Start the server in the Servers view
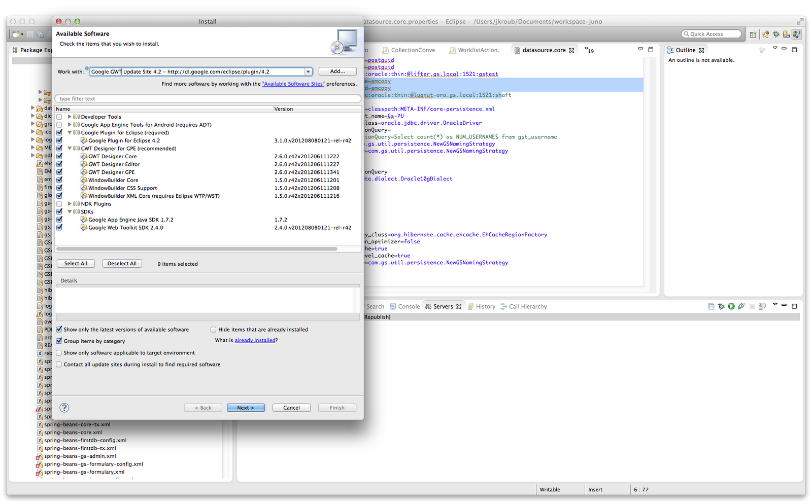Screen dimensions: 812x504 731,306
